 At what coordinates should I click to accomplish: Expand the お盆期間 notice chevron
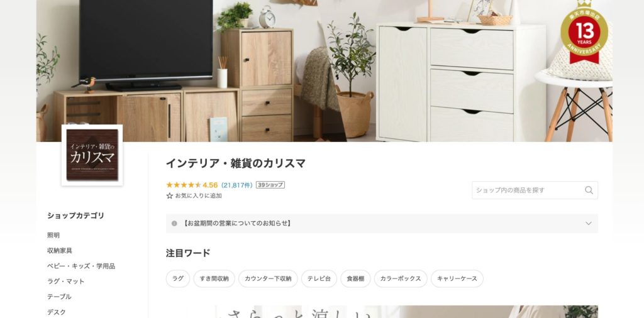(x=589, y=224)
